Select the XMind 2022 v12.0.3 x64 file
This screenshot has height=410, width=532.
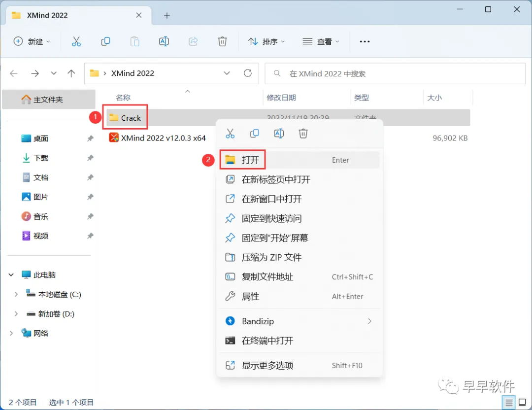click(x=158, y=138)
